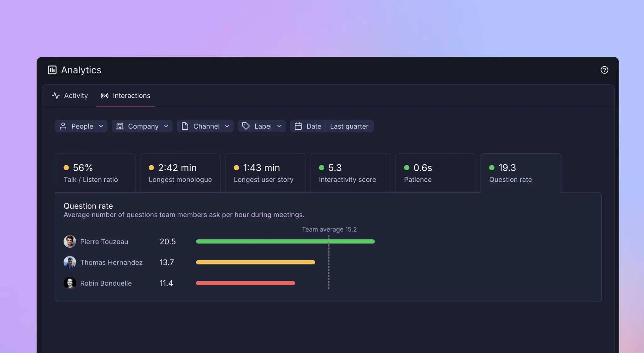Open the Channel dropdown chevron
Viewport: 644px width, 353px height.
[x=227, y=126]
